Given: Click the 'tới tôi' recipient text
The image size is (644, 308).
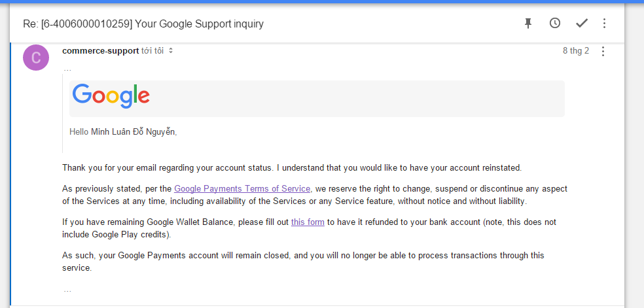Looking at the screenshot, I should tap(152, 51).
